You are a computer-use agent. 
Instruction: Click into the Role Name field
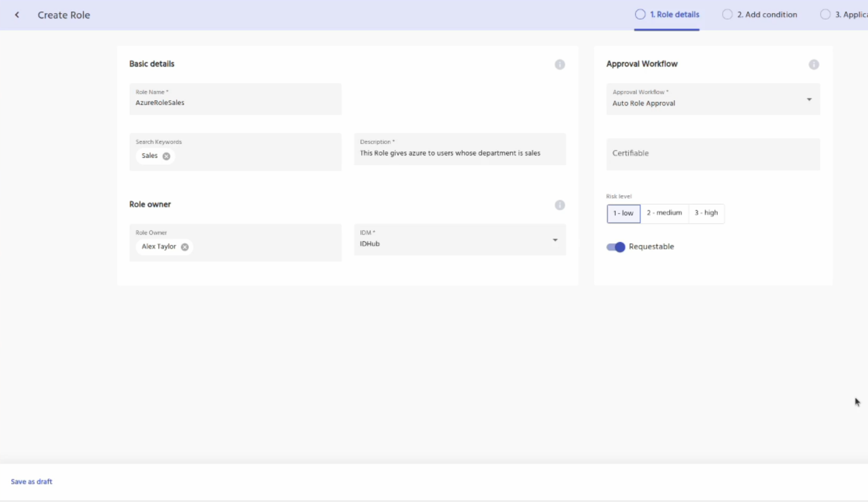[x=235, y=103]
